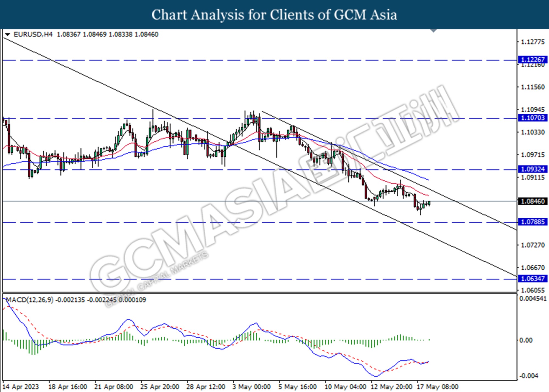The image size is (549, 392).
Task: Select the MACD scale value -0.004
Action: click(x=529, y=376)
